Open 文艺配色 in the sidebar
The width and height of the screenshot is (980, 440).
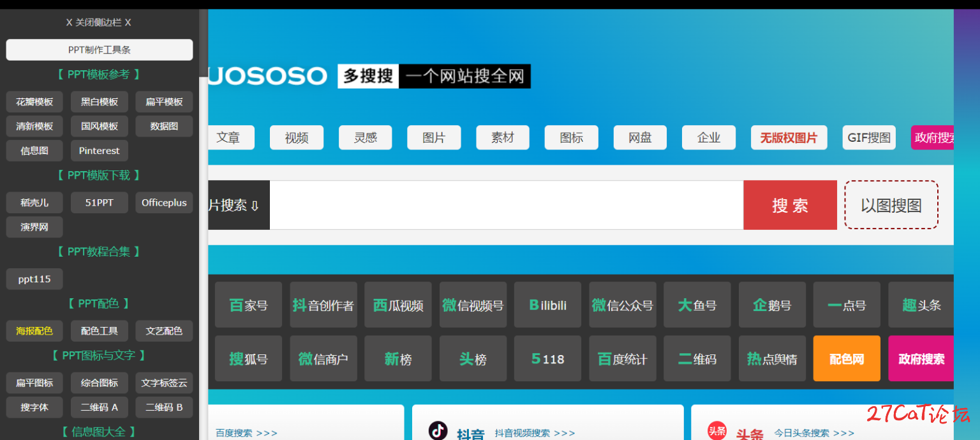point(164,331)
